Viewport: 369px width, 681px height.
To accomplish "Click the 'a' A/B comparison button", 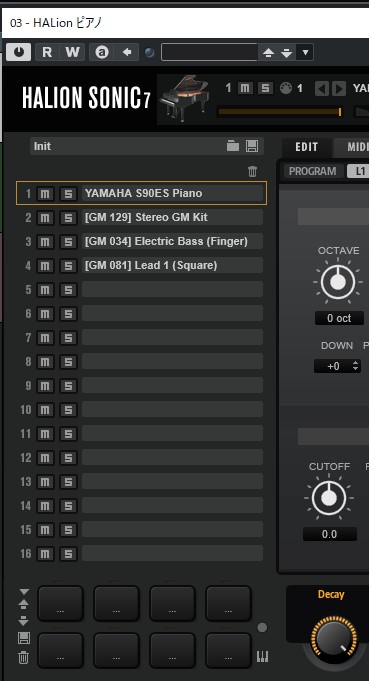I will (102, 53).
